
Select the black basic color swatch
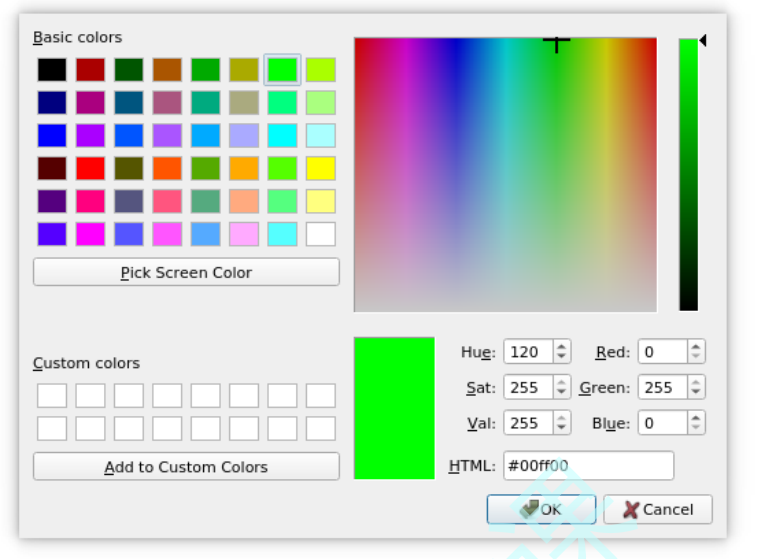pyautogui.click(x=52, y=69)
